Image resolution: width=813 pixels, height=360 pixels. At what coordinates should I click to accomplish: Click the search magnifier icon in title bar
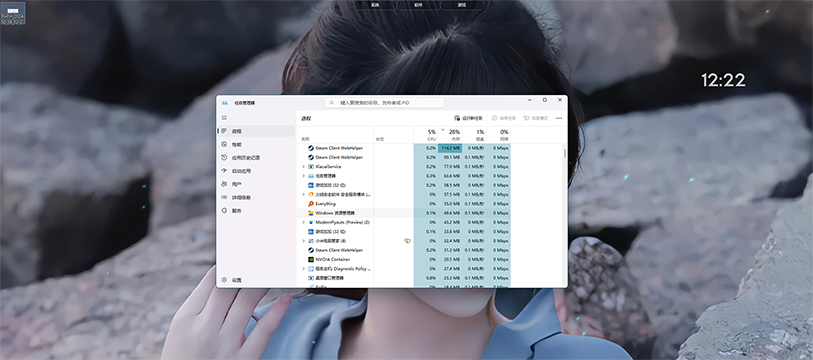tap(332, 103)
